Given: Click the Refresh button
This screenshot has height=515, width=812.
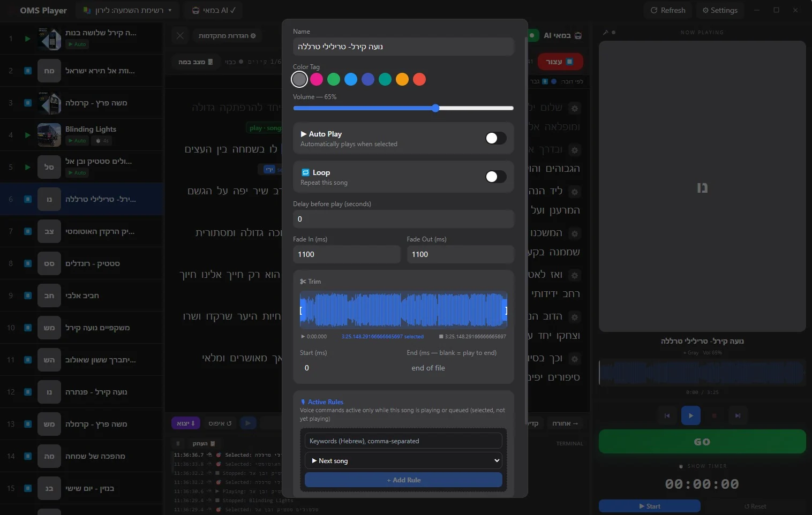Looking at the screenshot, I should click(668, 10).
